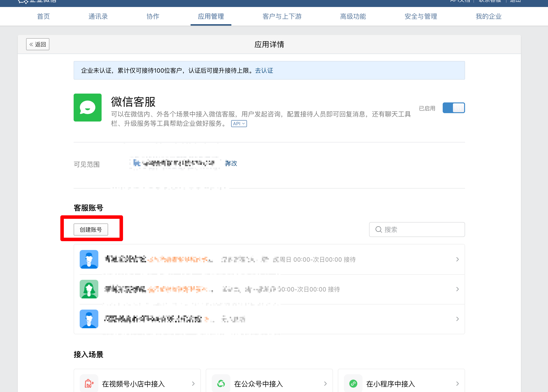Click the 在视频号小店中接入 label

[x=133, y=384]
